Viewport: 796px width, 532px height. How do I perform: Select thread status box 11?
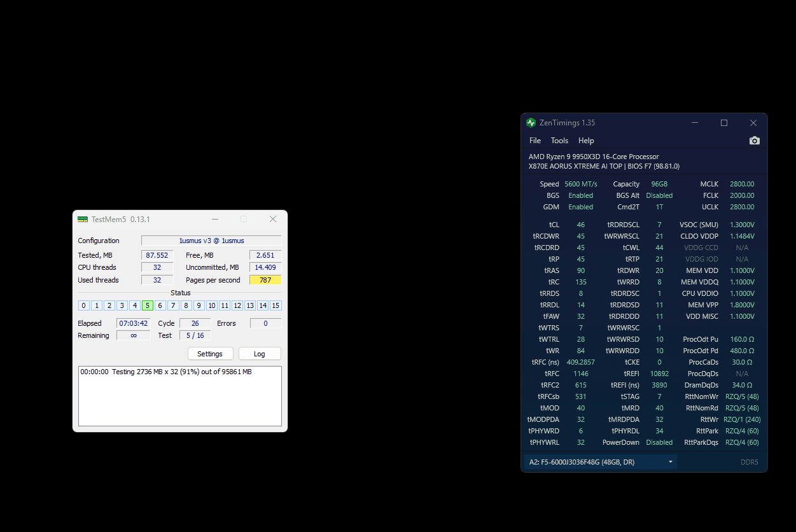point(225,305)
